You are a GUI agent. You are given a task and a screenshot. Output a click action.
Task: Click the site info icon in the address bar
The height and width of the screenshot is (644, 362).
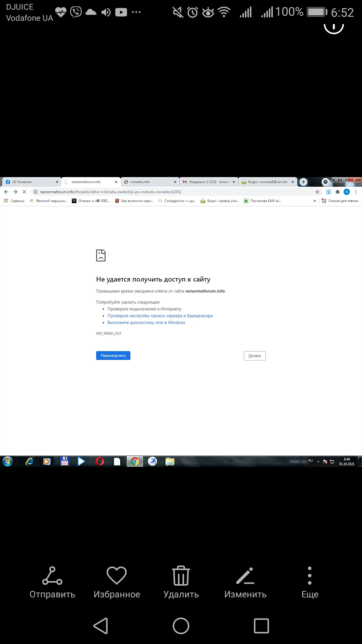tap(36, 192)
